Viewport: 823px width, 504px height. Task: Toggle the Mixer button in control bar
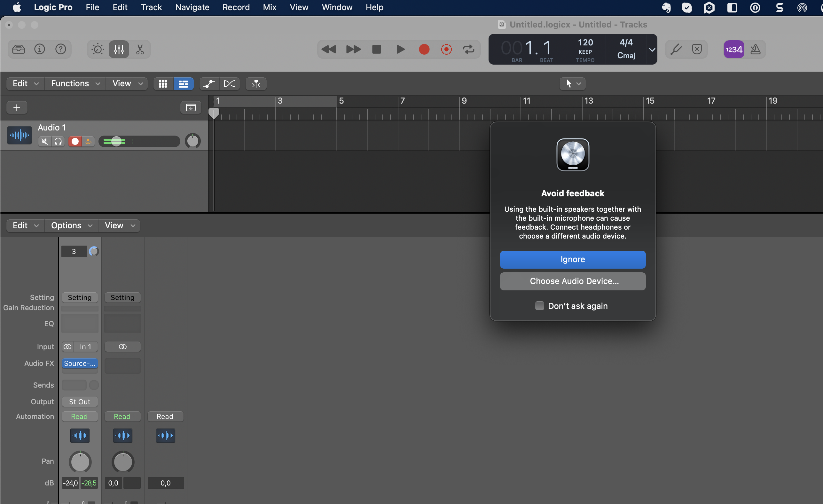[119, 50]
